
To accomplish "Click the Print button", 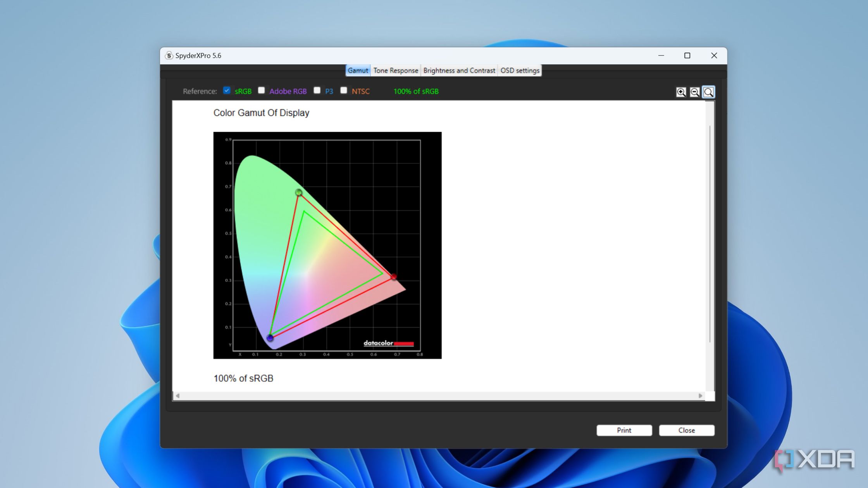I will pos(624,430).
